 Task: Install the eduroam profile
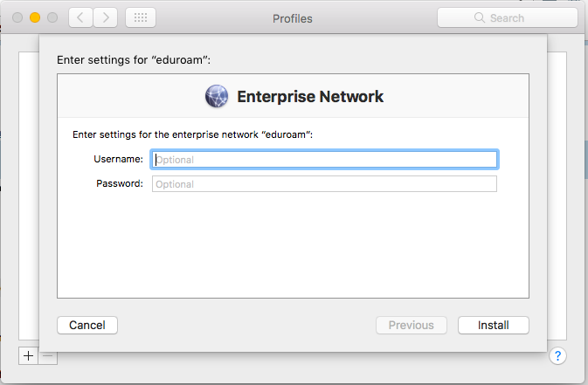(494, 325)
